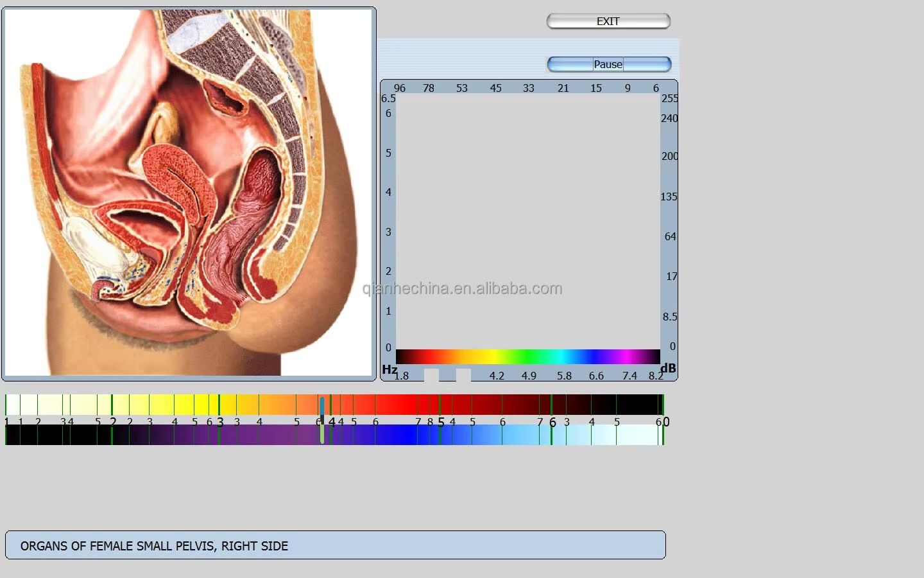The image size is (924, 578).
Task: Click the rainbow spectrum bar under the graph
Action: [527, 356]
